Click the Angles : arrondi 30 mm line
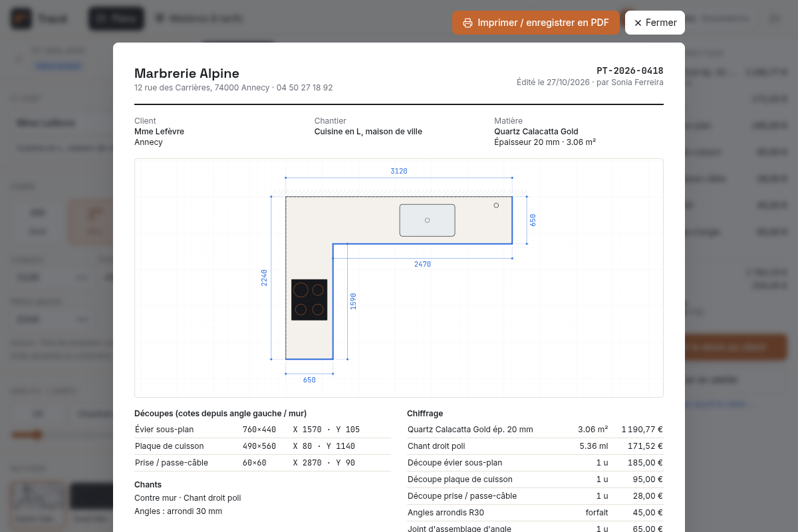Screen dimensions: 798x532 pyautogui.click(x=178, y=511)
